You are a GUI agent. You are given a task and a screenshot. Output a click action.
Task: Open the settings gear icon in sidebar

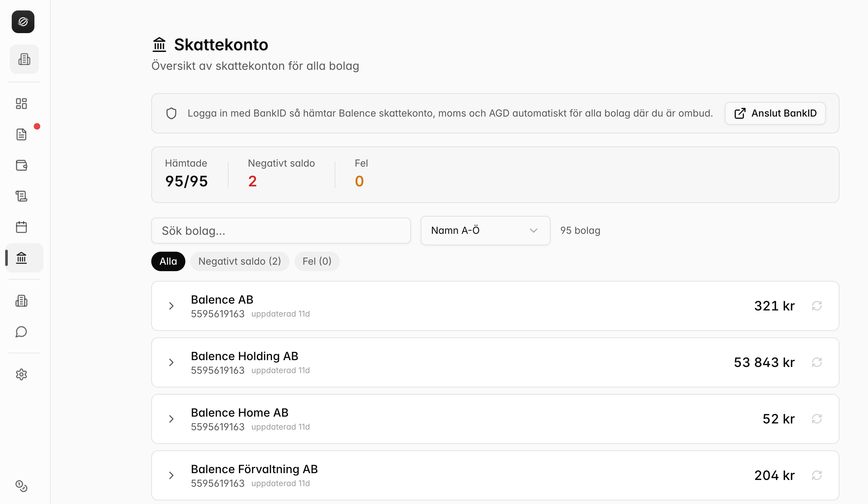(x=21, y=374)
